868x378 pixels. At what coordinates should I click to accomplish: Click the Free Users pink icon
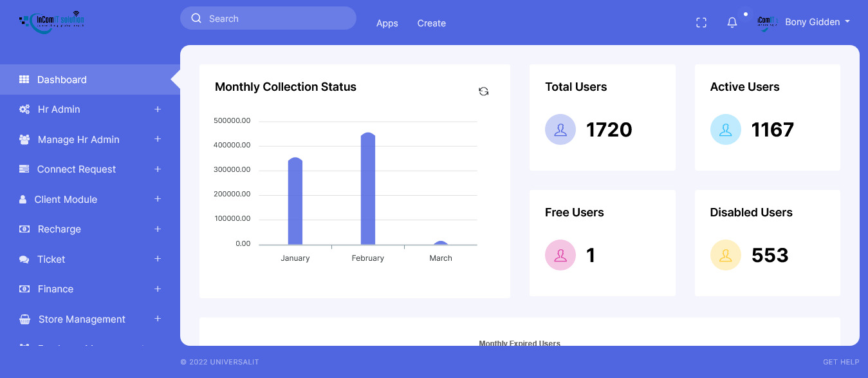point(560,255)
